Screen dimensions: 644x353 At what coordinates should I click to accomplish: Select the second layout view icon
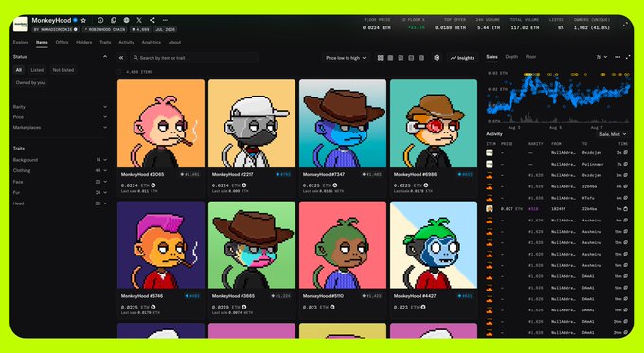pyautogui.click(x=390, y=58)
